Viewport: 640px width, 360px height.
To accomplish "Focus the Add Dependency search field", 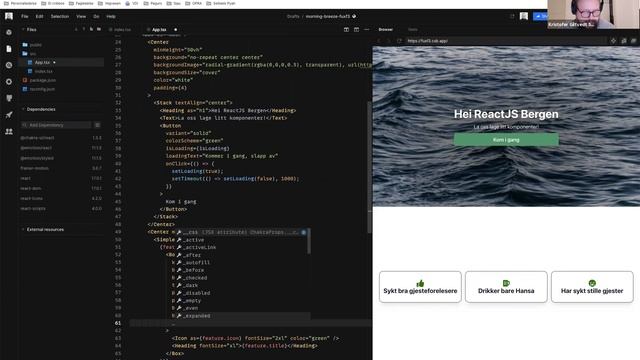I will [56, 125].
